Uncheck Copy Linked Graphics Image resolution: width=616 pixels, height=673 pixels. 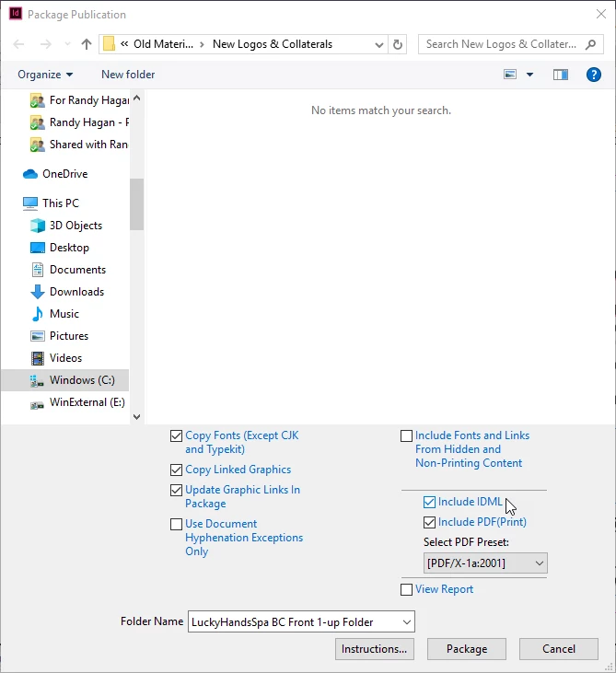pos(176,470)
